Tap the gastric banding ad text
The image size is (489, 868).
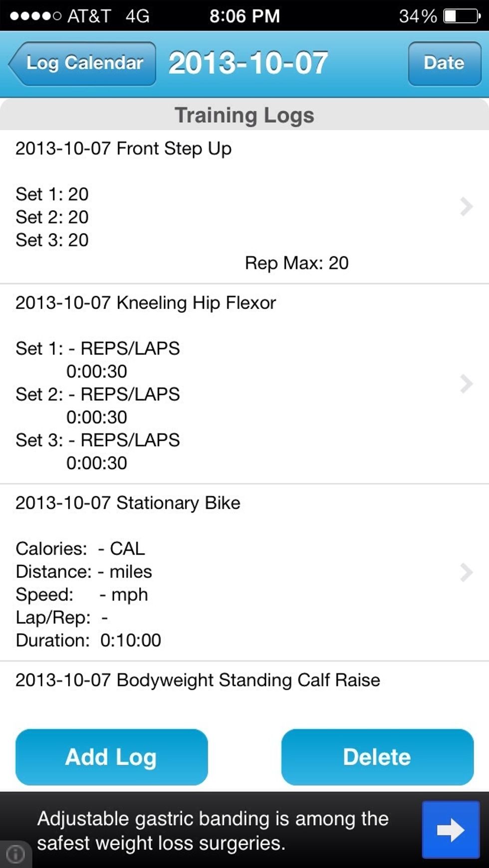213,831
